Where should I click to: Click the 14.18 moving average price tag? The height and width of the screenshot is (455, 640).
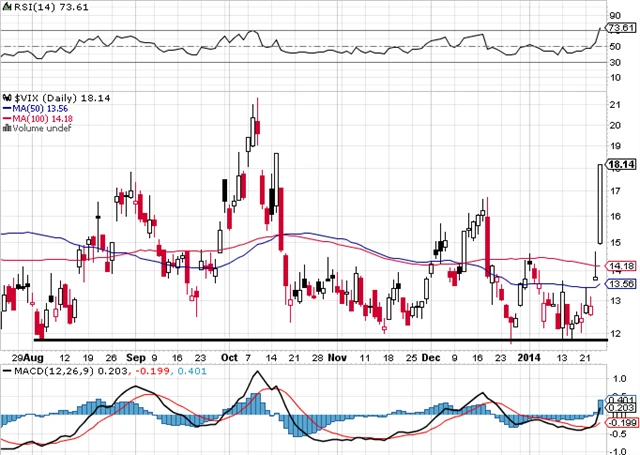coord(622,265)
